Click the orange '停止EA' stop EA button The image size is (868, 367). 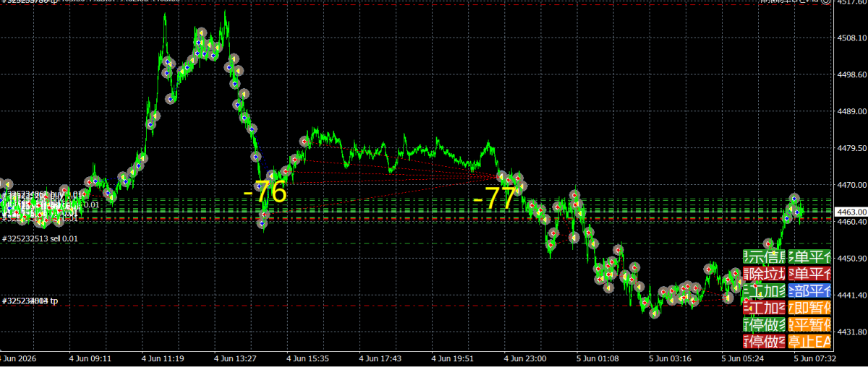tap(809, 340)
